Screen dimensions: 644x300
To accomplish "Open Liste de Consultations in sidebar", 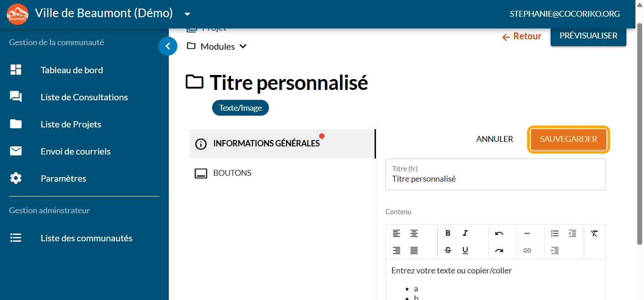I will 84,97.
